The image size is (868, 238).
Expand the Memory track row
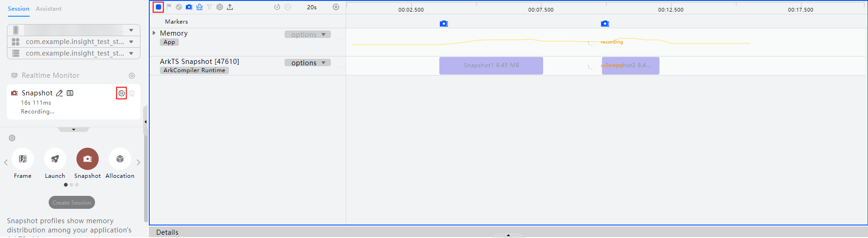(154, 33)
